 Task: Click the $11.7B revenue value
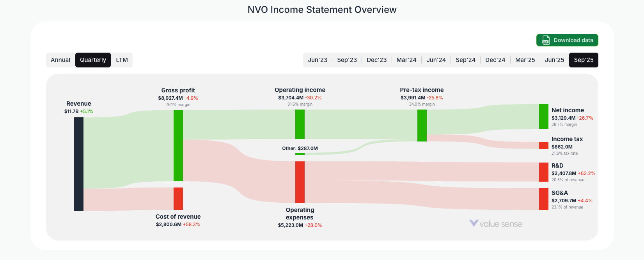pos(71,111)
